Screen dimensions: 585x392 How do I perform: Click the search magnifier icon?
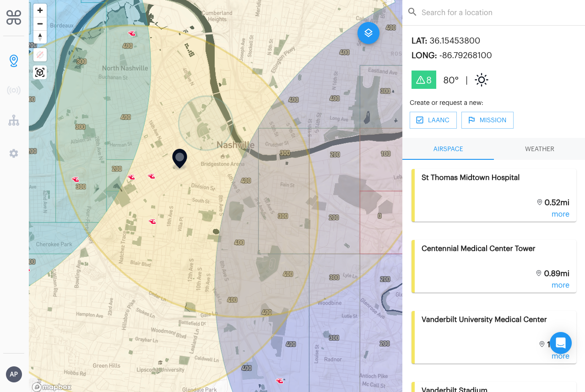[x=412, y=12]
